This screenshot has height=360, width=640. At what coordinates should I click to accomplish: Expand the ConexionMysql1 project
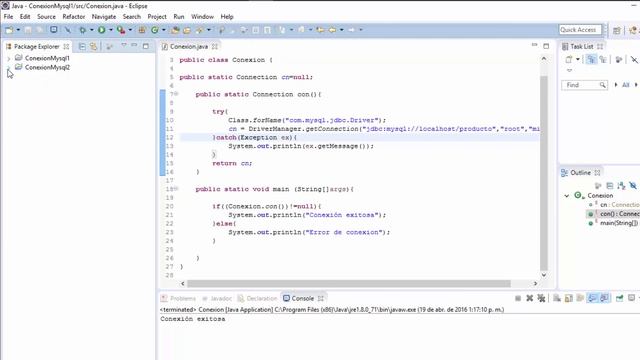click(x=9, y=58)
